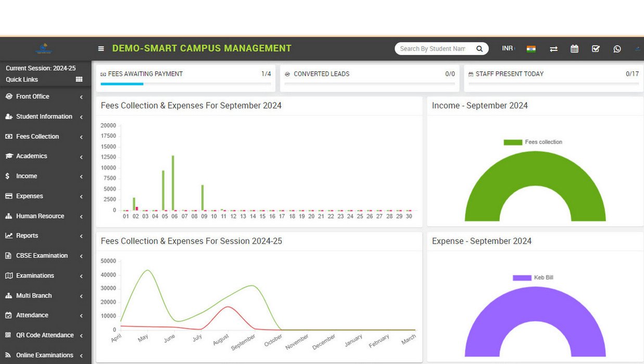Click the hamburger menu toggle icon
The height and width of the screenshot is (364, 644).
(101, 49)
